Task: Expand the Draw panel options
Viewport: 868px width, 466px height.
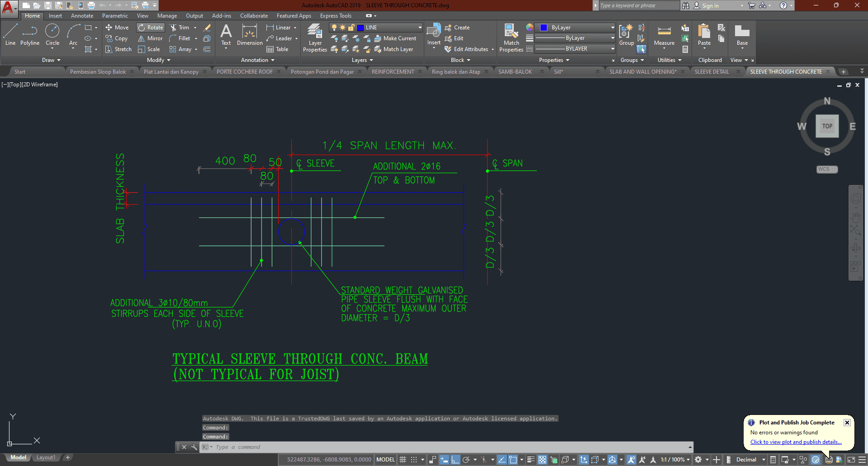Action: 51,60
